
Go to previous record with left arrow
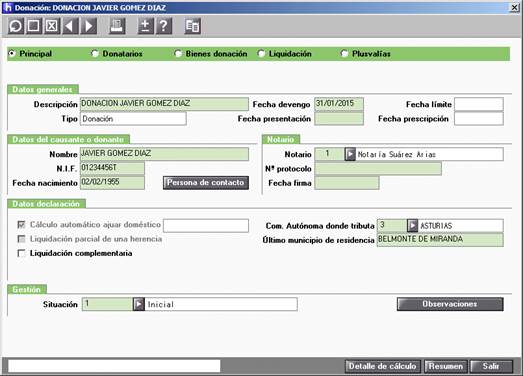(70, 26)
